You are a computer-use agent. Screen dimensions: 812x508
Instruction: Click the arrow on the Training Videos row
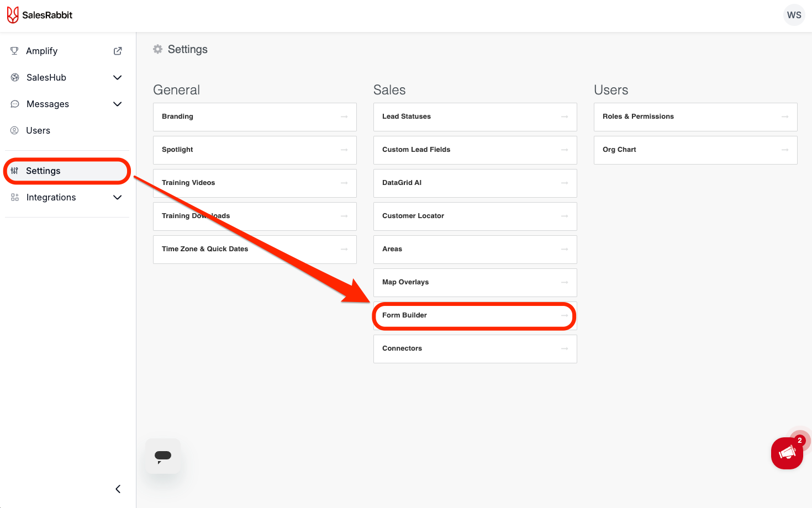(x=344, y=183)
